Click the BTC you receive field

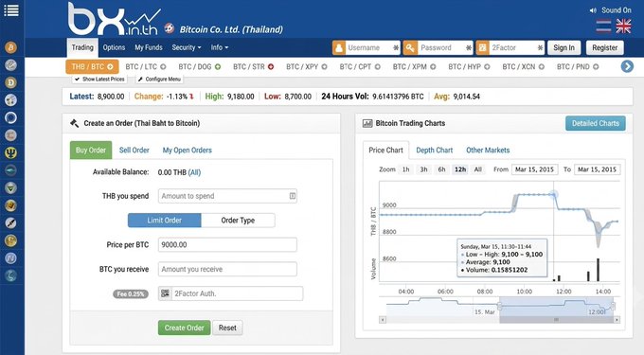227,269
